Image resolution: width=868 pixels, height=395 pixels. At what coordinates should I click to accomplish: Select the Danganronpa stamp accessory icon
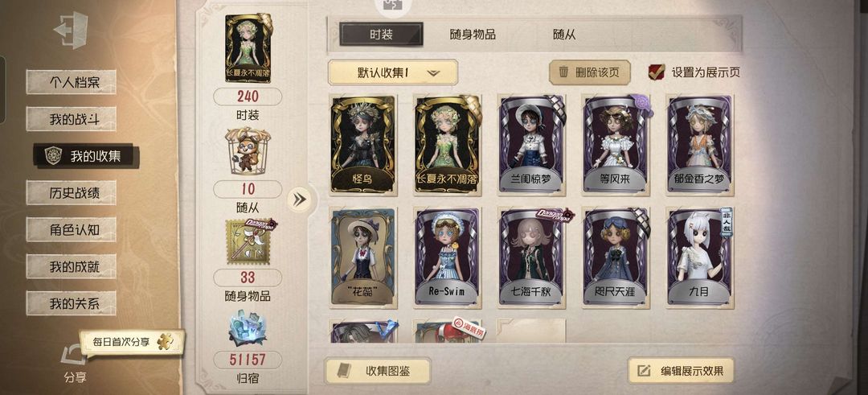tap(248, 242)
